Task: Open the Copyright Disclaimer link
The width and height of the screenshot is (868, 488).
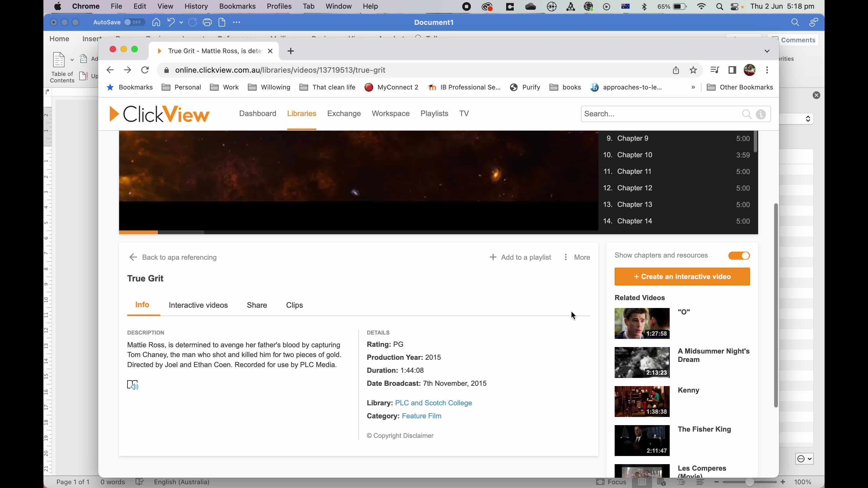Action: pyautogui.click(x=400, y=435)
